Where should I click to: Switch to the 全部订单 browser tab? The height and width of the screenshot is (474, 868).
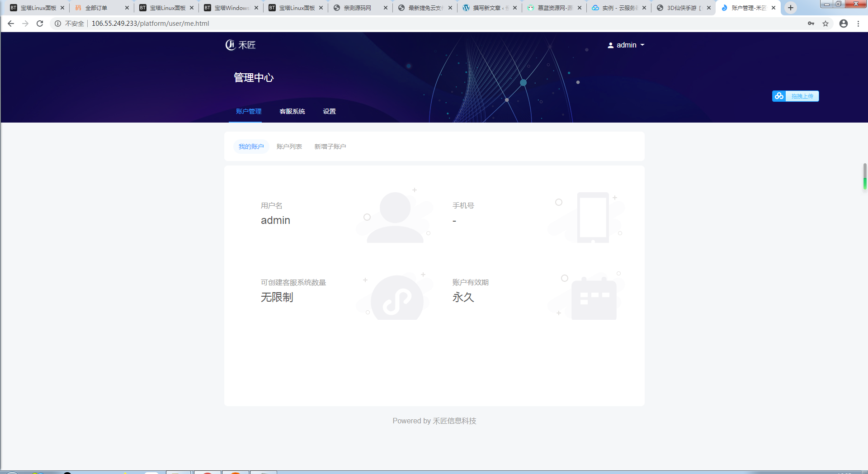(x=96, y=8)
